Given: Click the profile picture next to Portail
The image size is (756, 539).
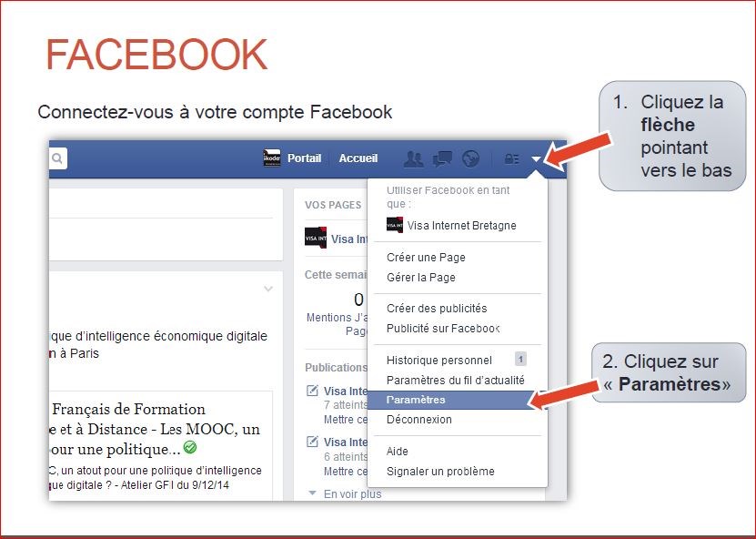Looking at the screenshot, I should tap(272, 158).
